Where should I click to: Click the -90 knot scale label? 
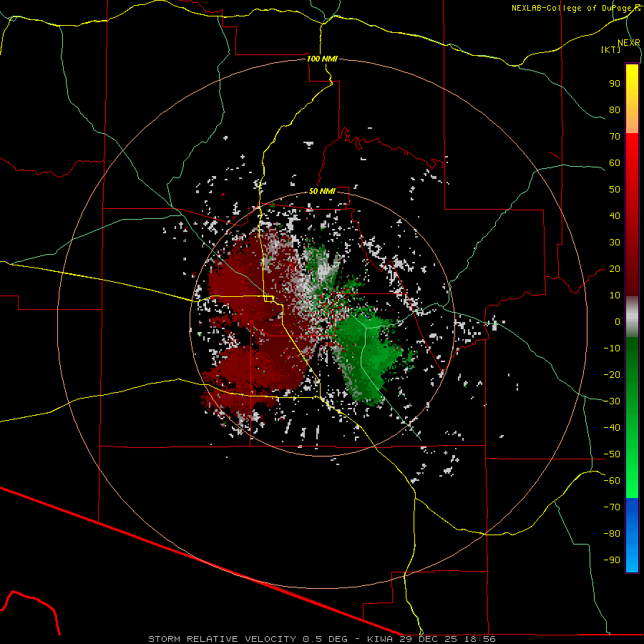point(612,560)
